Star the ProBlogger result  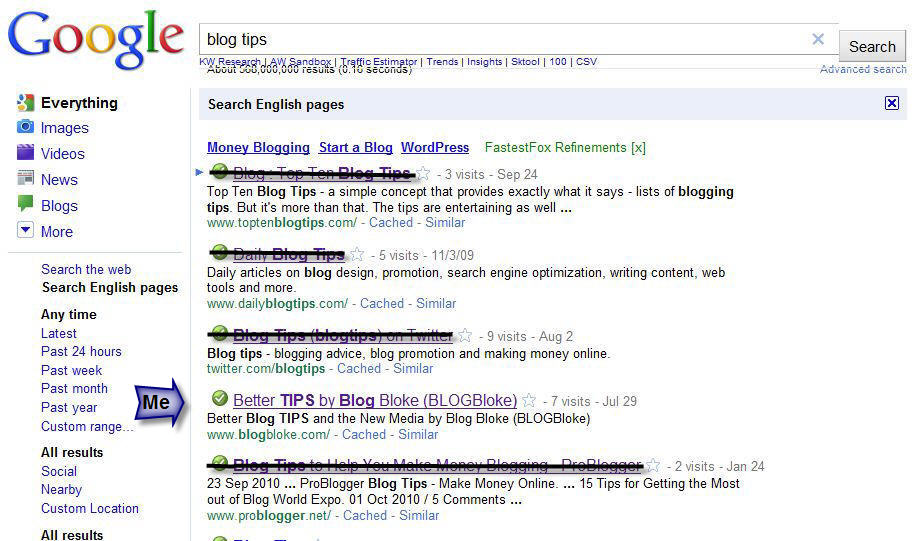[x=653, y=466]
